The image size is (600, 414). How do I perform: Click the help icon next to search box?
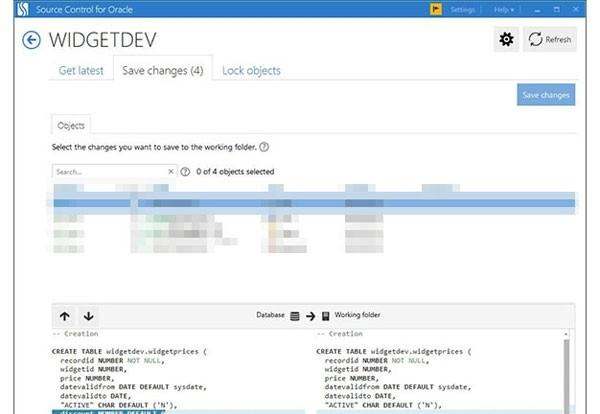click(185, 172)
